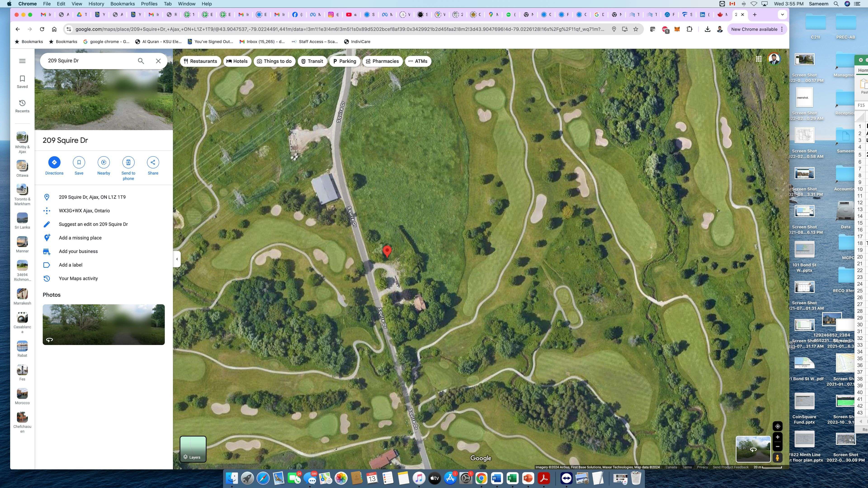Screen dimensions: 868x488
Task: Click Add a missing place
Action: tap(80, 238)
